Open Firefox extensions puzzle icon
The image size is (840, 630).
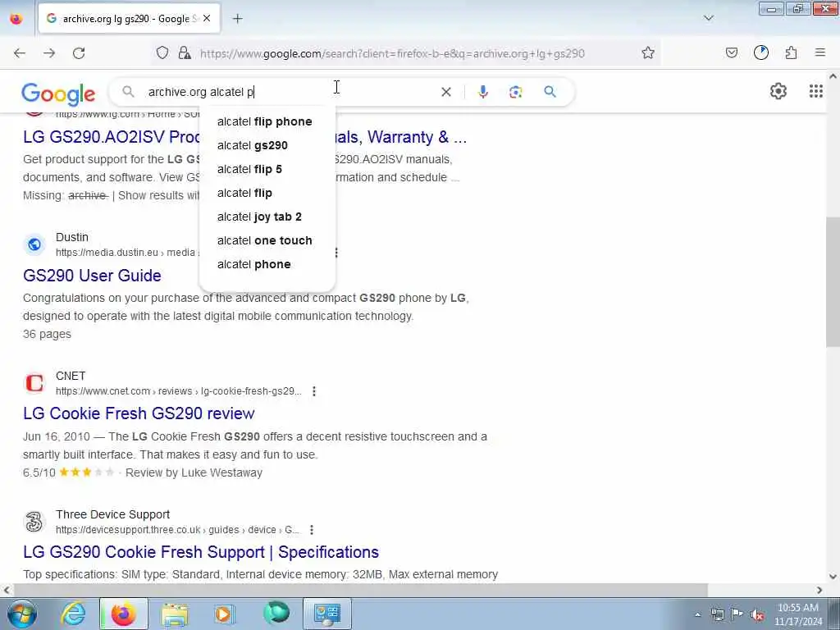(x=791, y=52)
